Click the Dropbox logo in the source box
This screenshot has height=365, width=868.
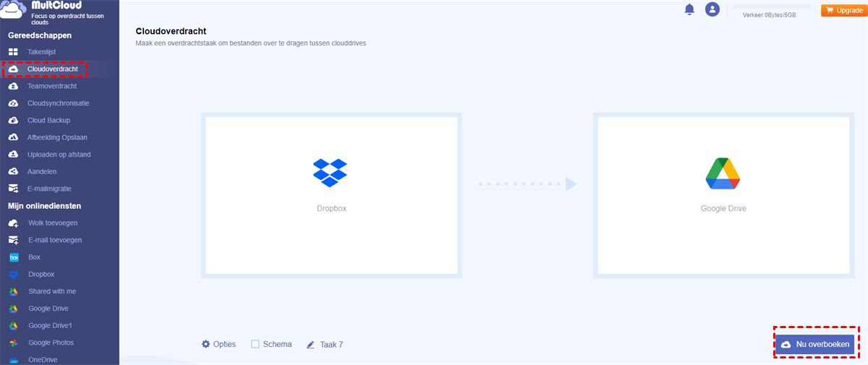point(330,173)
